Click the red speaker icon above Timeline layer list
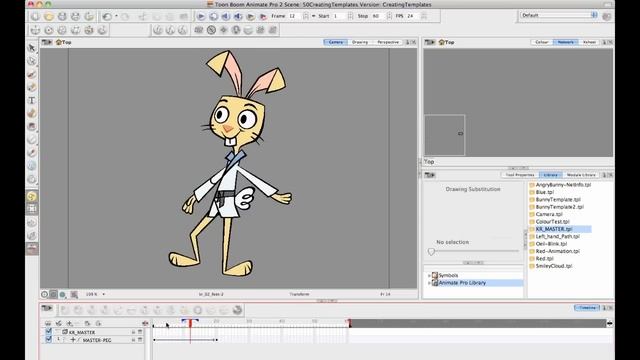The image size is (640, 360). click(x=145, y=323)
